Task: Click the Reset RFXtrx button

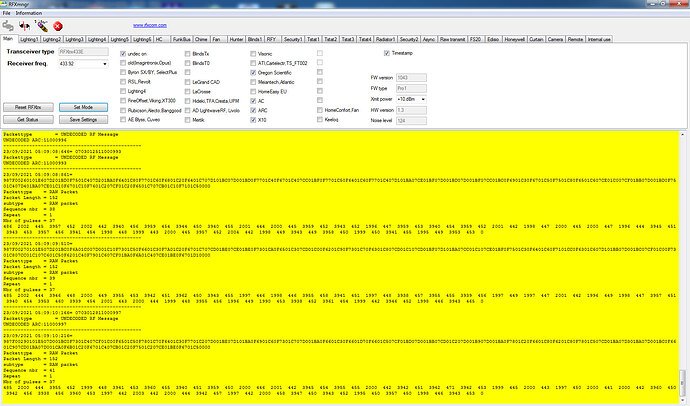Action: (28, 107)
